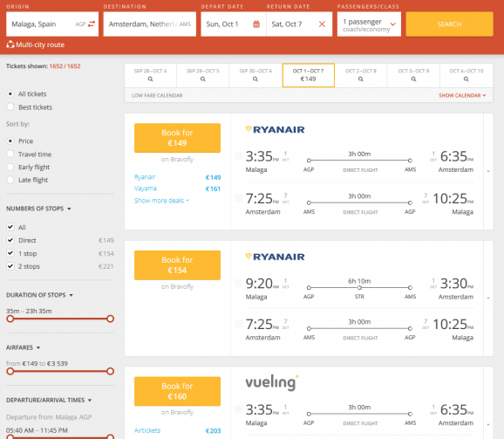Toggle the Direct flights checkbox
Image resolution: width=504 pixels, height=439 pixels.
10,240
